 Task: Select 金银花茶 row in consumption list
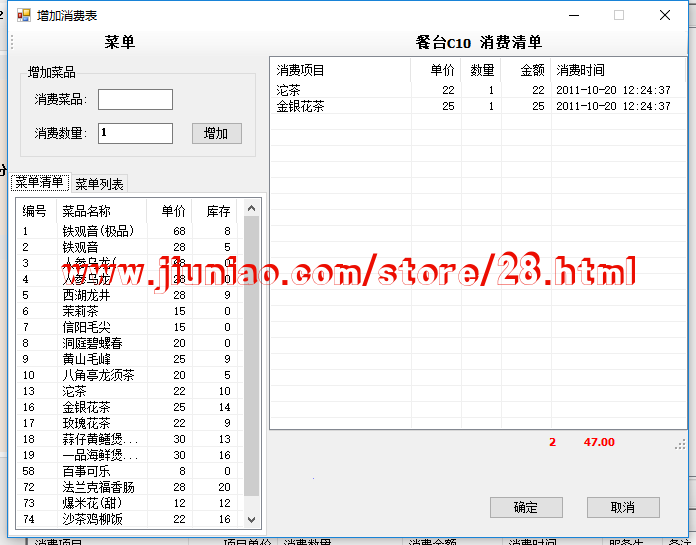point(478,106)
